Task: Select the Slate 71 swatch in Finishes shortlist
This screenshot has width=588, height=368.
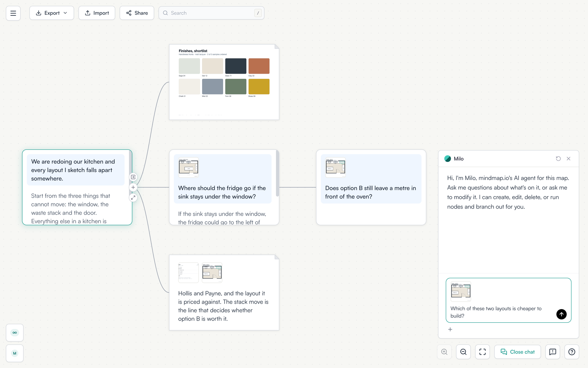Action: (x=236, y=66)
